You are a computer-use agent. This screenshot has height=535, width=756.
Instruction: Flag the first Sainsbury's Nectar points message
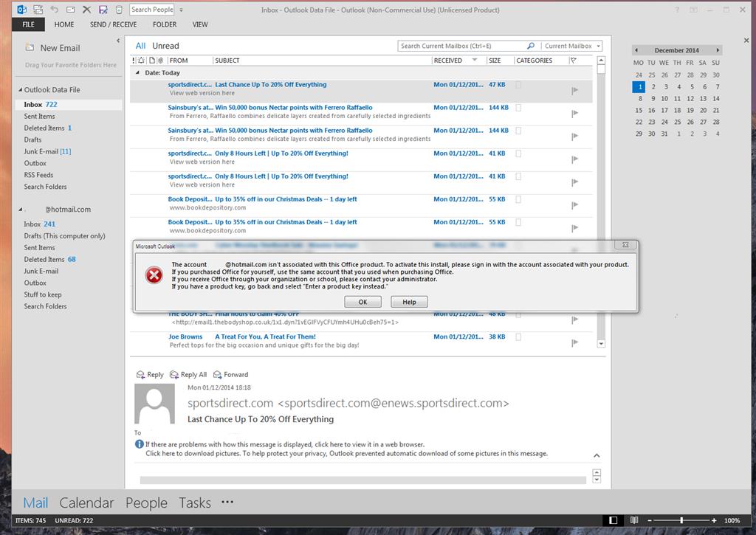point(574,114)
